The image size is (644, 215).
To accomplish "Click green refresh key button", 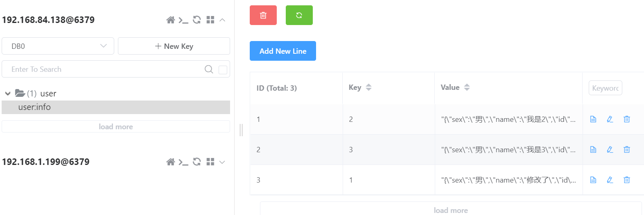I will click(x=299, y=15).
